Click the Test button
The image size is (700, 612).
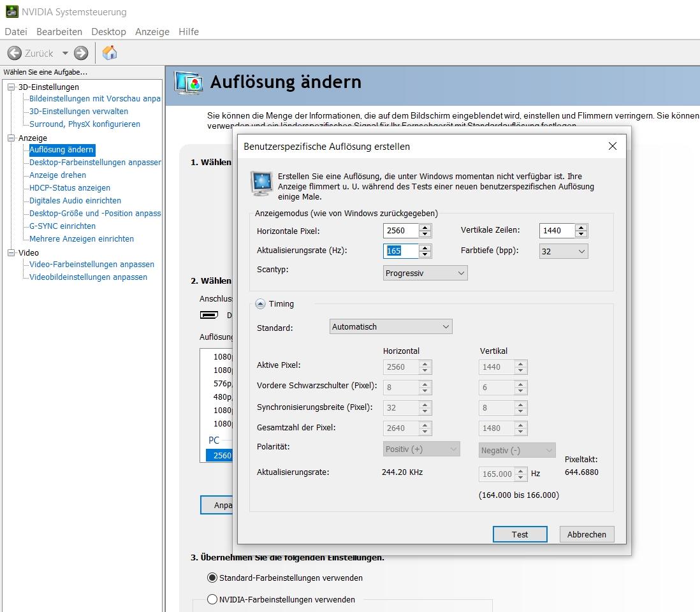tap(520, 534)
